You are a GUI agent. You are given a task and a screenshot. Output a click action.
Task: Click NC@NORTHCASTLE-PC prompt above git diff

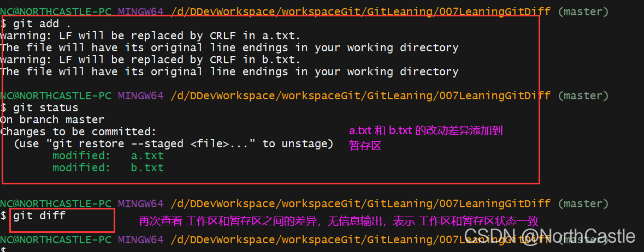56,203
